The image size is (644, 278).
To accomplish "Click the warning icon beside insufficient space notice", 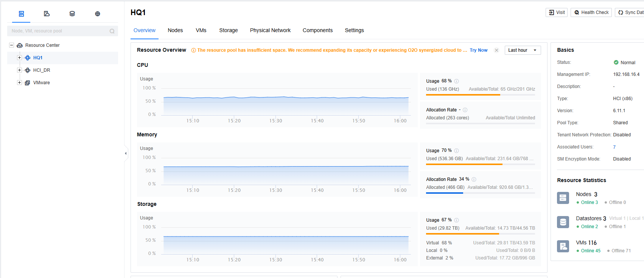I will click(x=194, y=50).
